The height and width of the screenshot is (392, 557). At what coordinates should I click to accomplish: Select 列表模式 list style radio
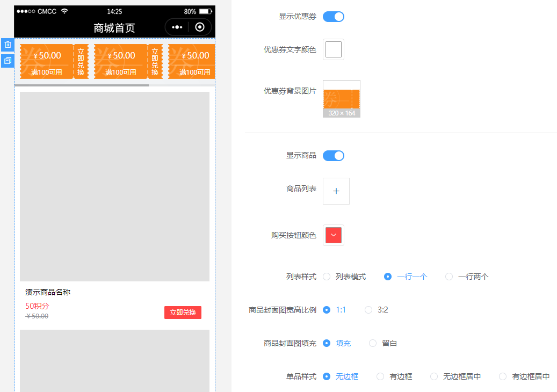[x=327, y=277]
